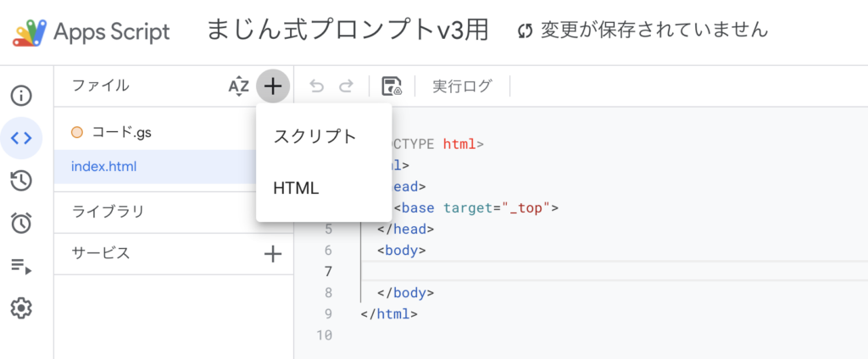
Task: Select スクリプト from the add file menu
Action: 314,137
